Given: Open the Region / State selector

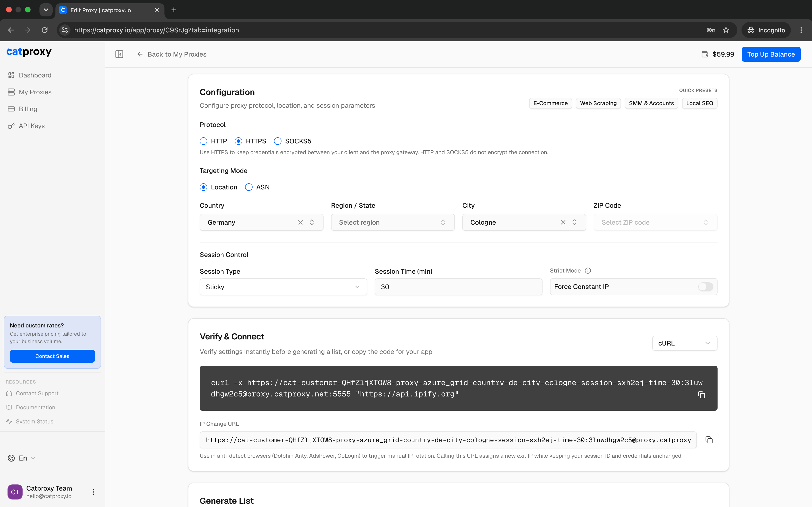Looking at the screenshot, I should point(393,222).
